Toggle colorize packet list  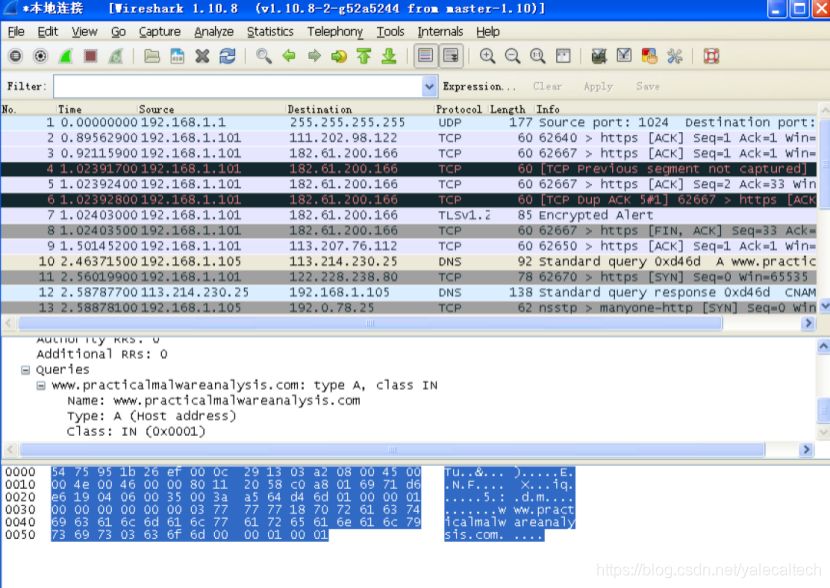tap(425, 56)
